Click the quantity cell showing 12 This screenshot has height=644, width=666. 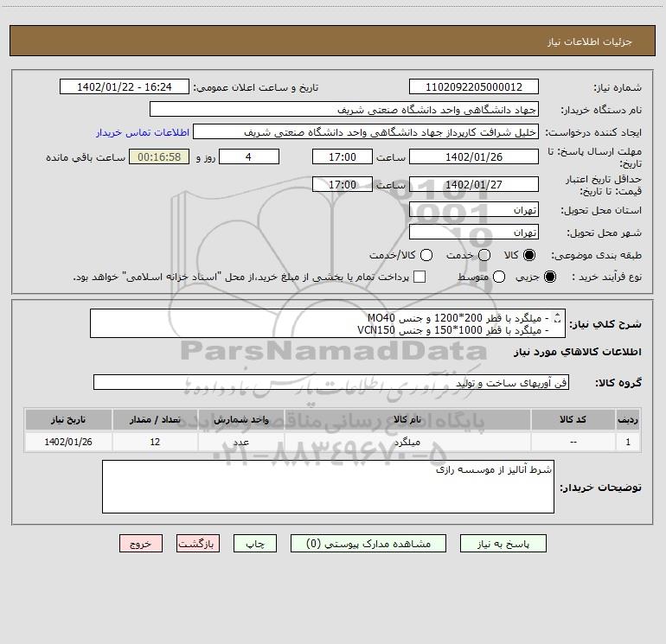click(155, 442)
